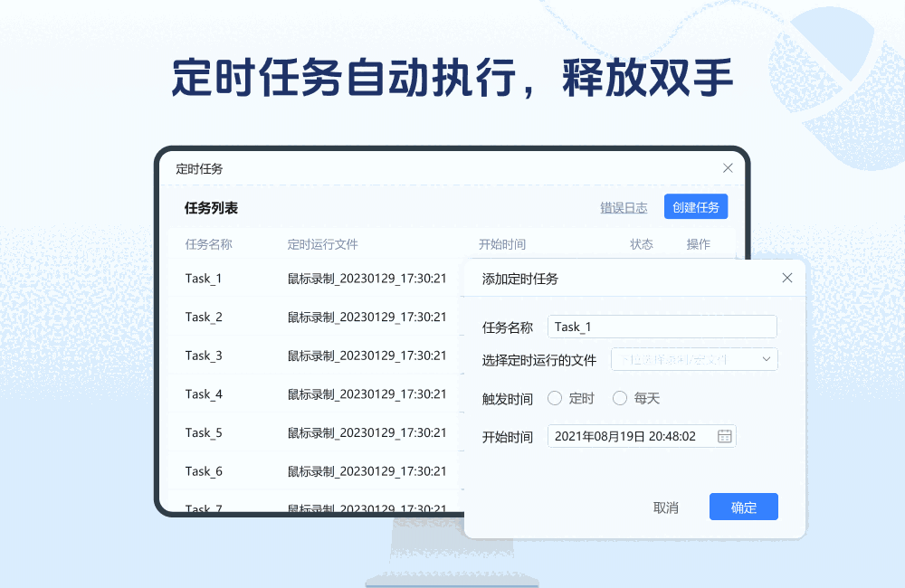
Task: Open the file selection combo box arrow
Action: pyautogui.click(x=765, y=358)
